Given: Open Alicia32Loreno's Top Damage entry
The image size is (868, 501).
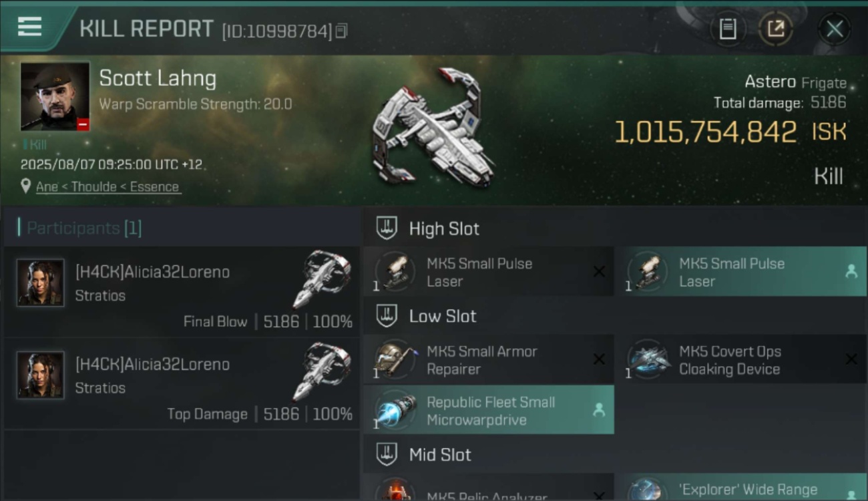Looking at the screenshot, I should pos(182,385).
